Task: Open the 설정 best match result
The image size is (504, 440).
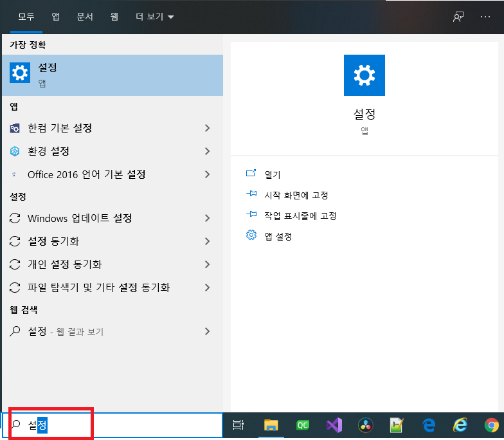Action: (x=113, y=75)
